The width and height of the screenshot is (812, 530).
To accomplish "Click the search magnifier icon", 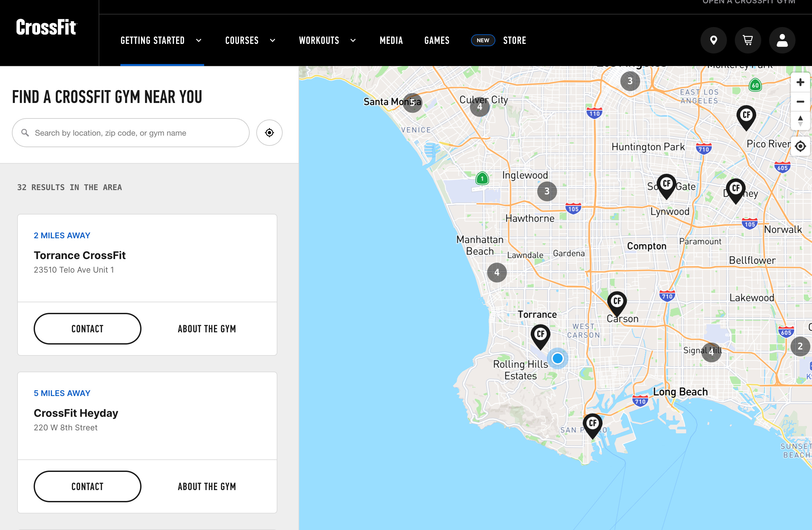I will (x=25, y=132).
